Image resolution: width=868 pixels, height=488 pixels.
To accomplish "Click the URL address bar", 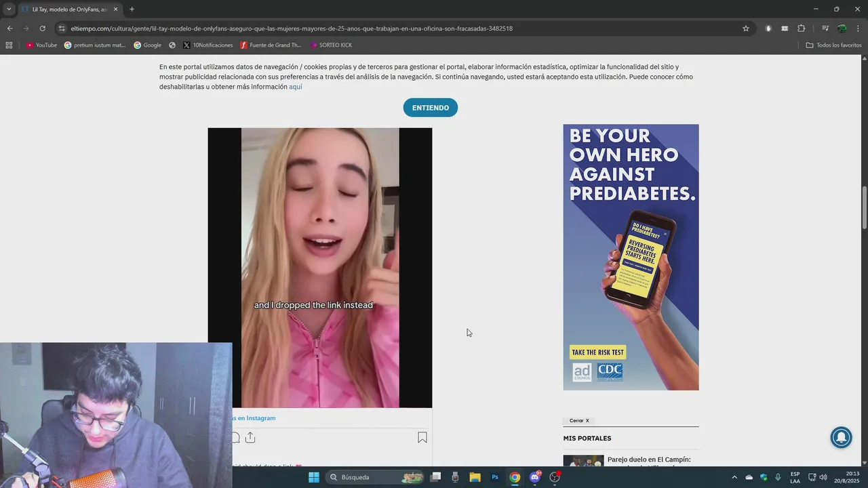I will point(400,28).
